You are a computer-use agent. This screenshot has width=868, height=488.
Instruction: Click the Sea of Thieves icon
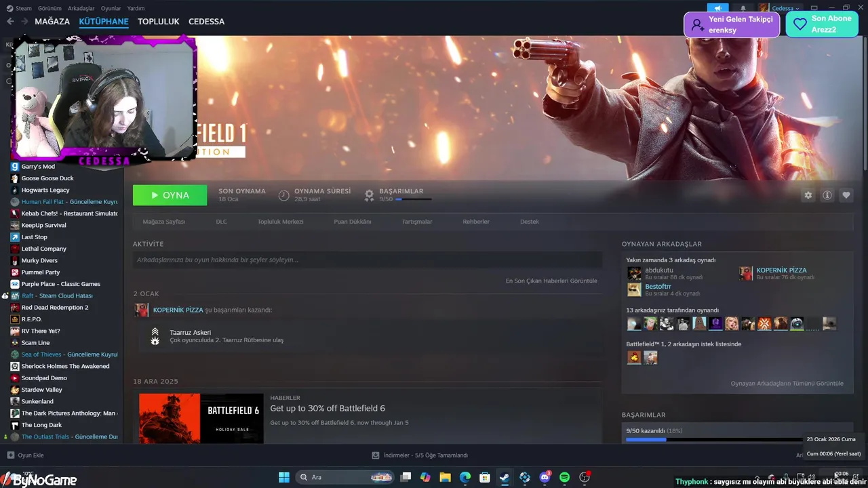(15, 354)
